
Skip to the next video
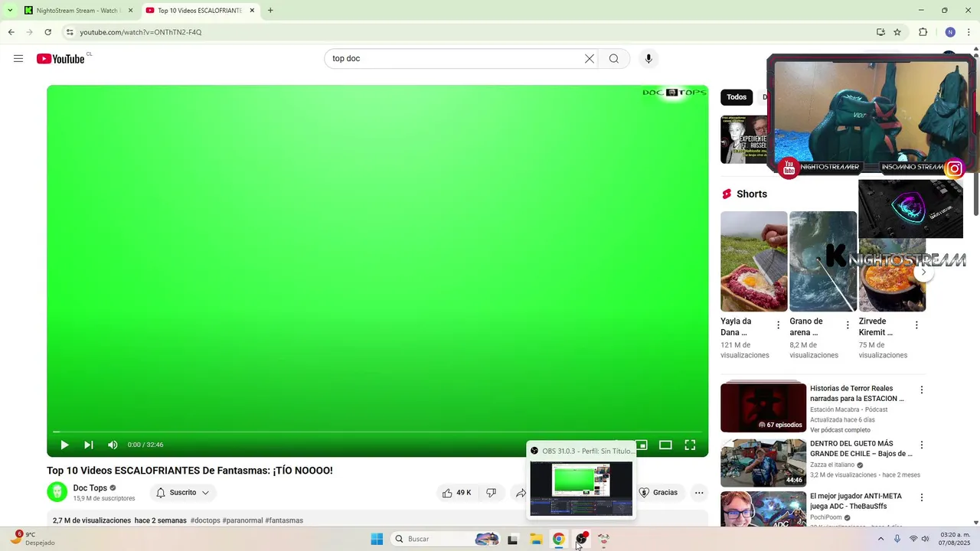click(x=89, y=445)
